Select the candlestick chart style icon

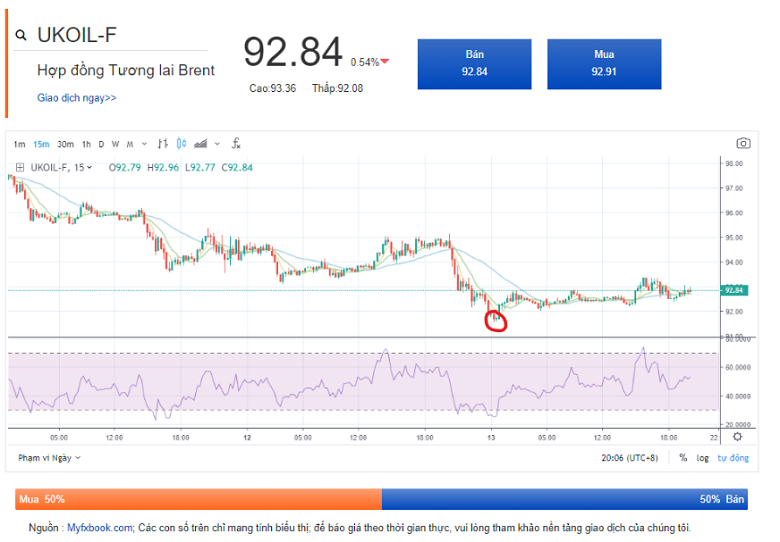[x=181, y=144]
